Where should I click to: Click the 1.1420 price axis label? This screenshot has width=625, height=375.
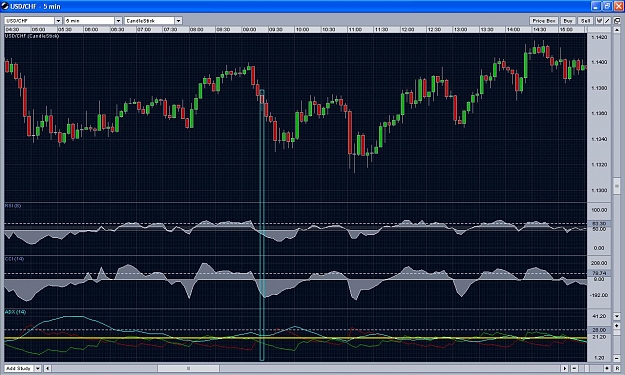coord(599,37)
